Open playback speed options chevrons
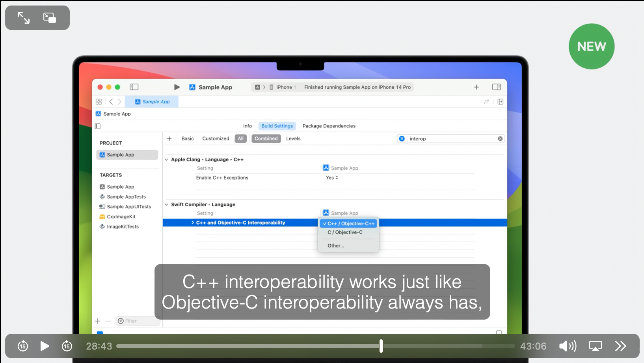This screenshot has height=363, width=644. click(621, 346)
